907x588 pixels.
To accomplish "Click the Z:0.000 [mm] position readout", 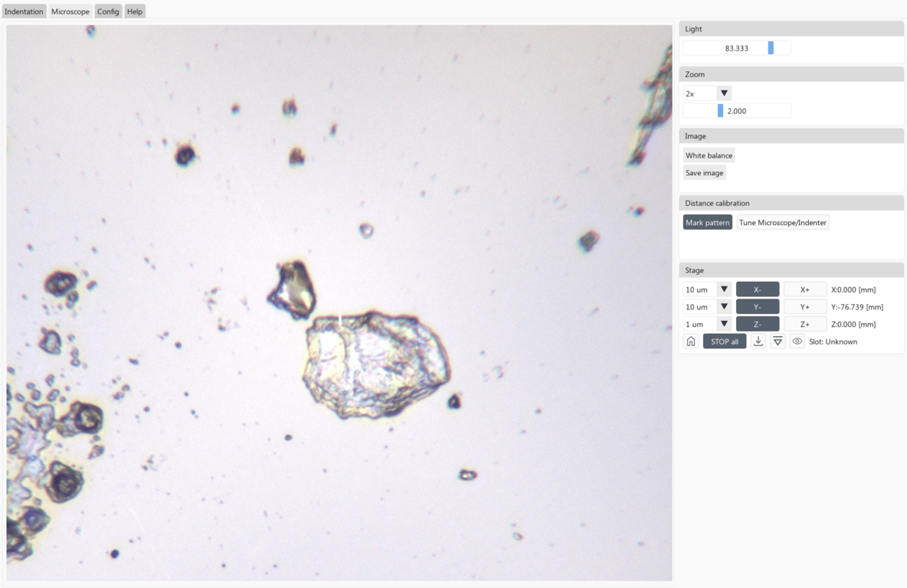I will click(x=854, y=324).
